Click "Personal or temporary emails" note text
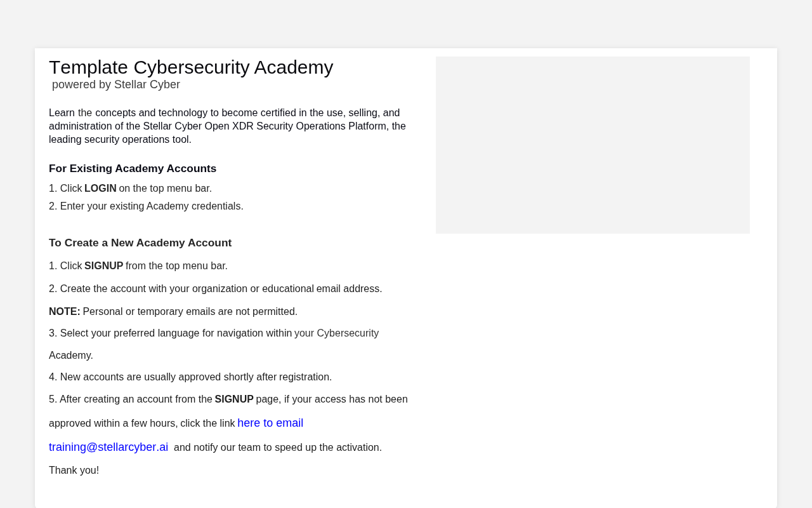 190,312
